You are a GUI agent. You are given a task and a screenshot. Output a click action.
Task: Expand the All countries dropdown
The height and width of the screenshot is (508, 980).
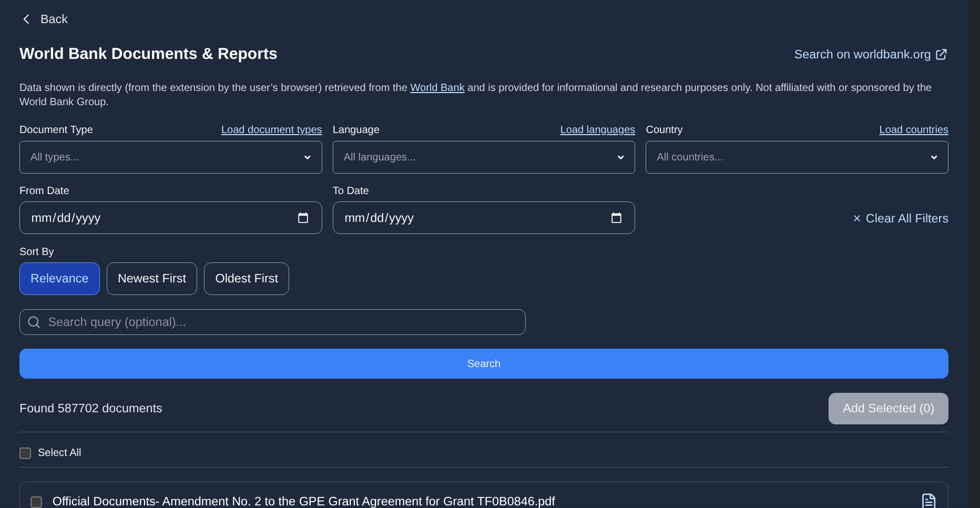(797, 157)
